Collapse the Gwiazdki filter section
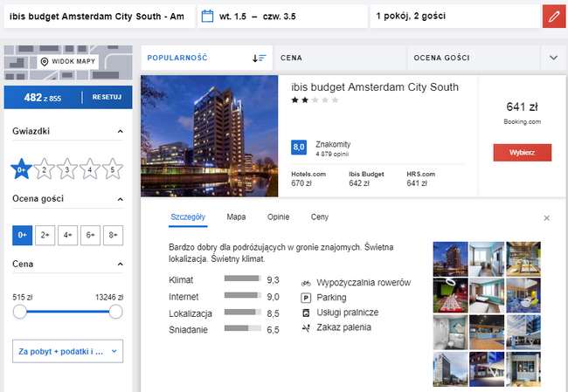 121,131
